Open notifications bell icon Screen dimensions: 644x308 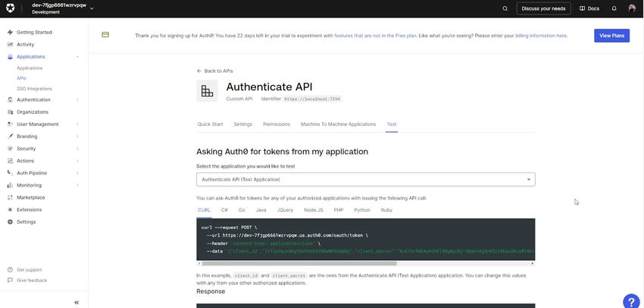click(614, 8)
